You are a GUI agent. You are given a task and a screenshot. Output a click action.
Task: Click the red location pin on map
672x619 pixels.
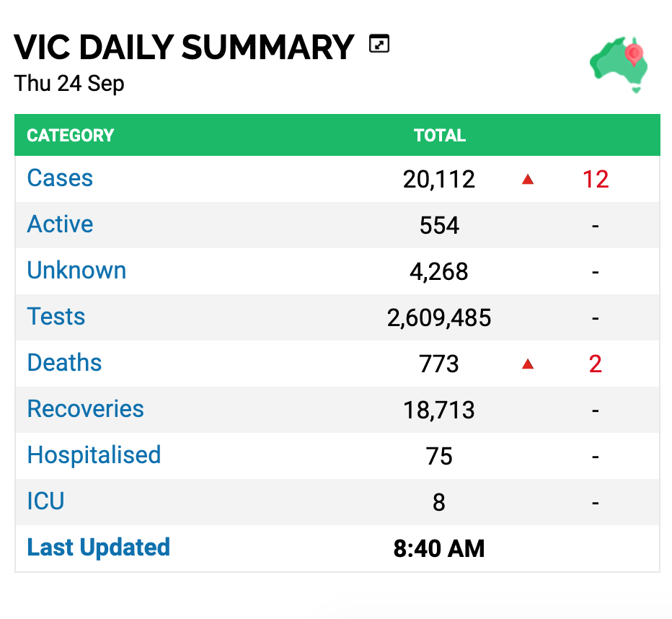(634, 54)
